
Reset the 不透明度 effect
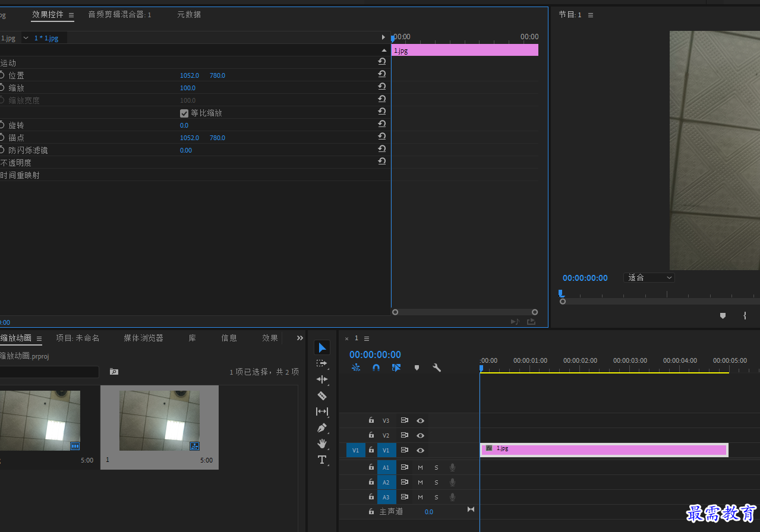(382, 161)
